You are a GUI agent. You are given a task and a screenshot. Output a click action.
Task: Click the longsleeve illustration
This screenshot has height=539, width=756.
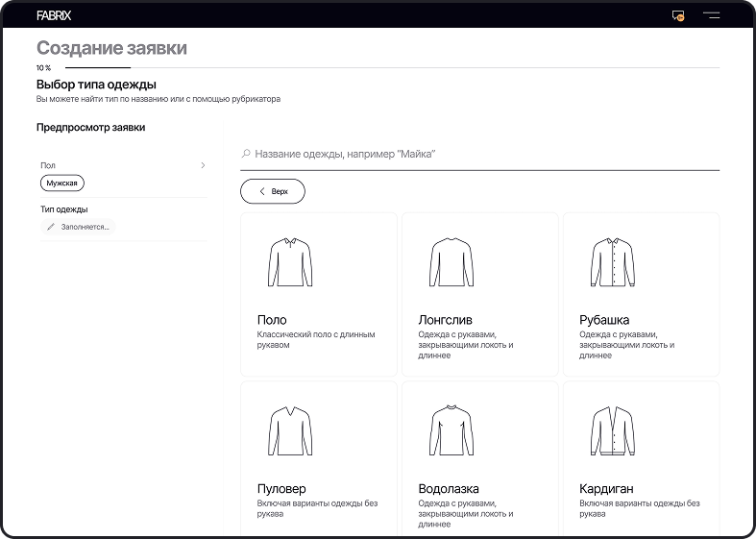pyautogui.click(x=451, y=261)
